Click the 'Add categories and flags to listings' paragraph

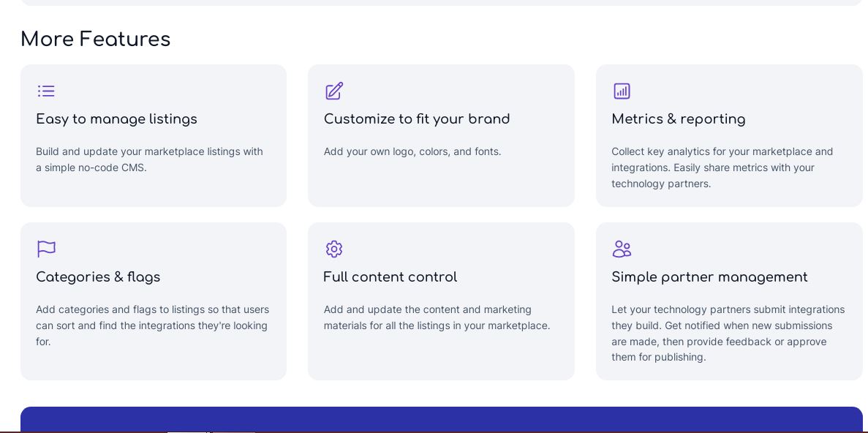[x=152, y=325]
